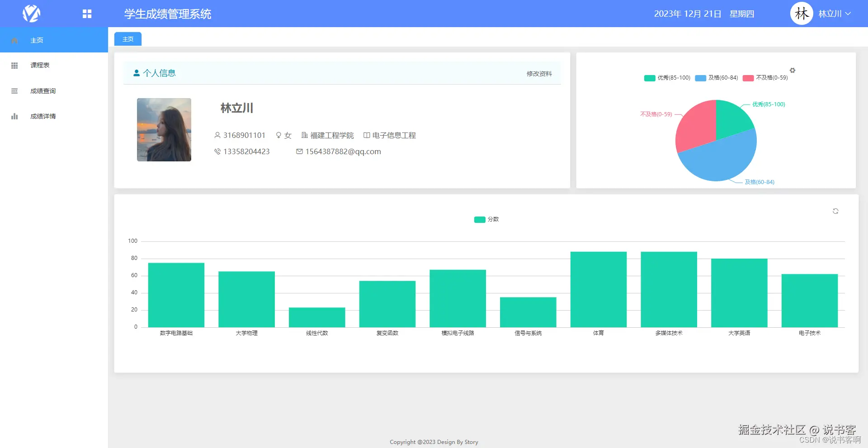Toggle the 及格(60-84) legend entry
The width and height of the screenshot is (868, 448).
click(717, 78)
